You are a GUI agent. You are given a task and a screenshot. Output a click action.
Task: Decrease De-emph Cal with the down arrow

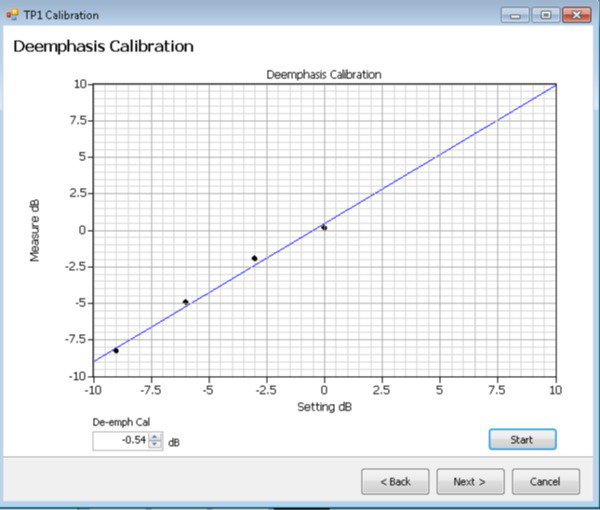(154, 445)
